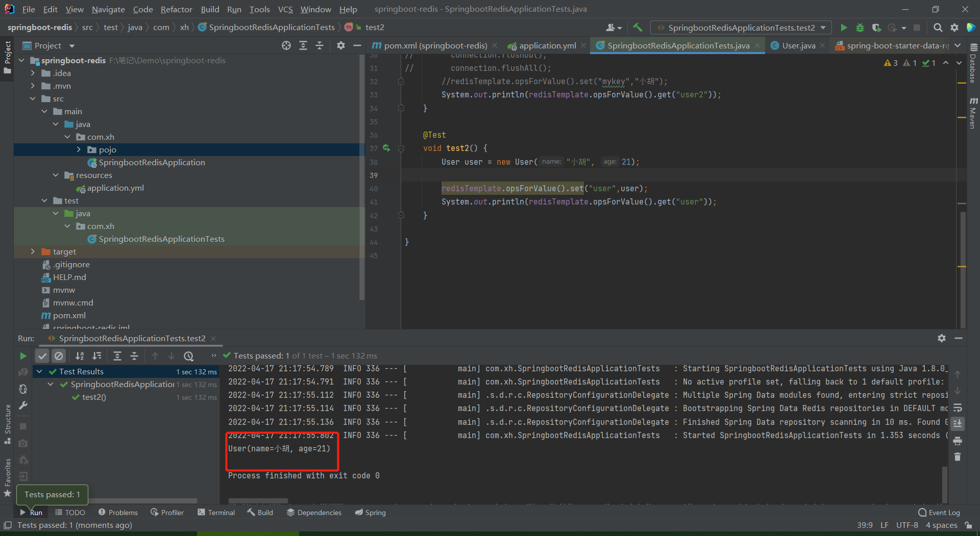Sort test results by duration
Viewport: 980px width, 536px height.
96,356
